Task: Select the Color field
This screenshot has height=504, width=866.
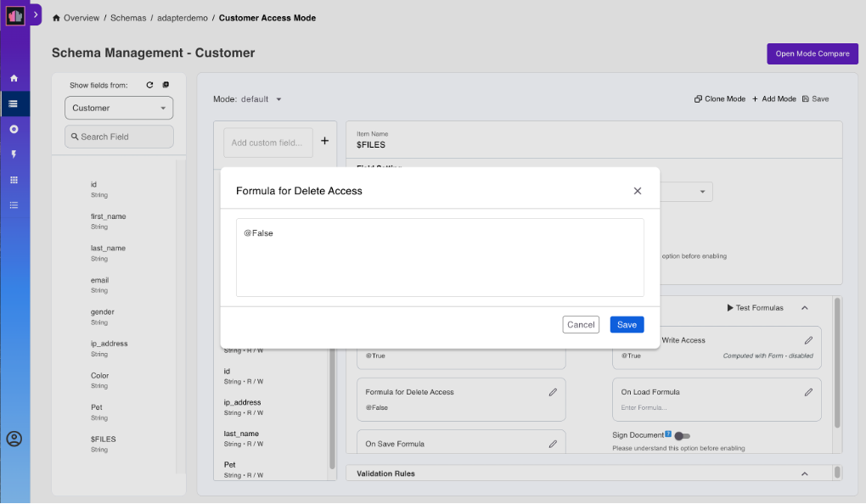Action: point(100,380)
